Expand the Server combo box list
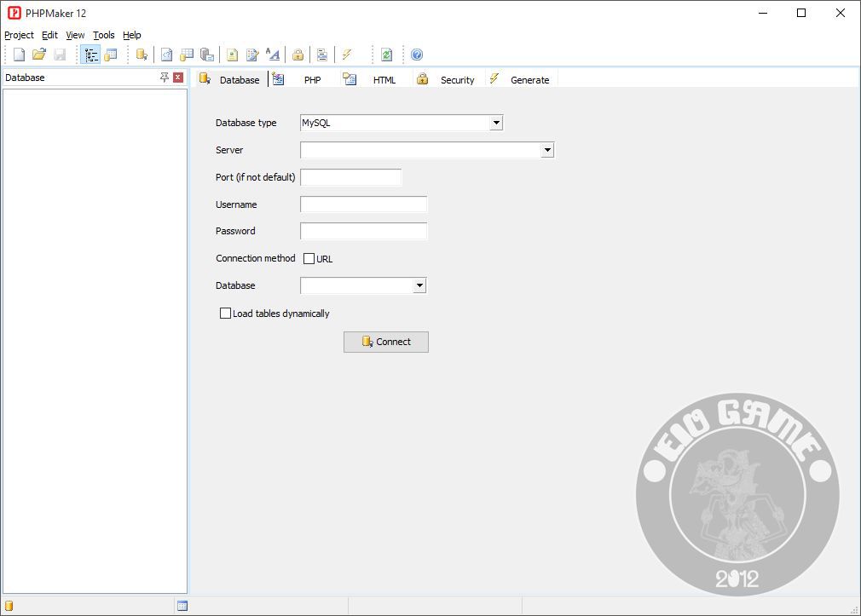This screenshot has width=861, height=616. 547,150
